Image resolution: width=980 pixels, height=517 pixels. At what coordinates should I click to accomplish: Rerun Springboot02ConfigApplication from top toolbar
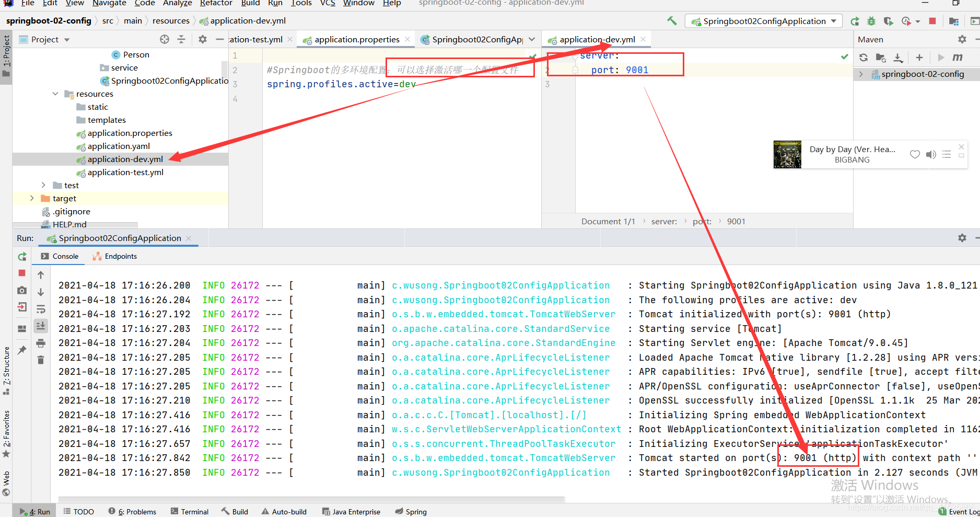[x=855, y=21]
